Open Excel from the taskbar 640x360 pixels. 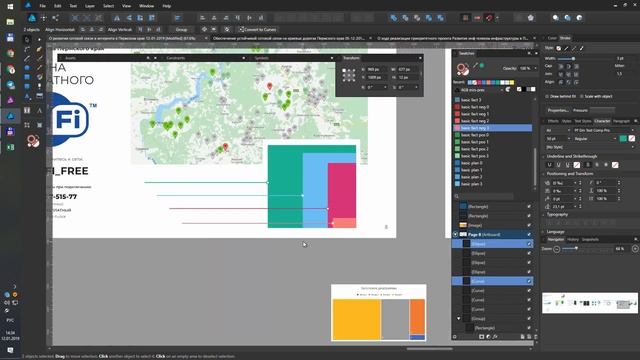tap(10, 147)
